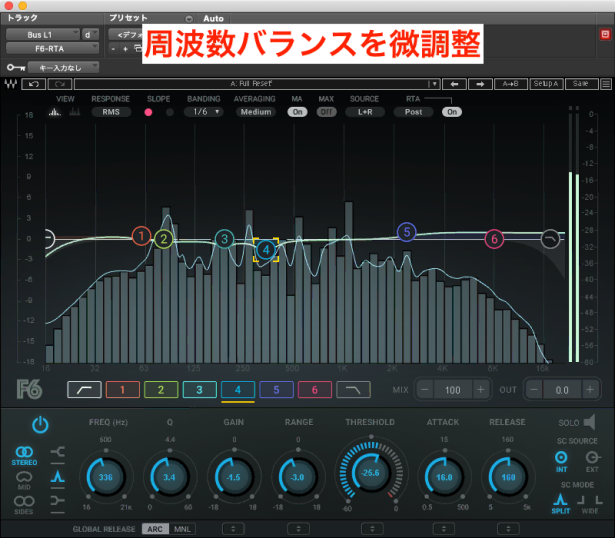Image resolution: width=615 pixels, height=538 pixels.
Task: Select the high-pass filter band tab
Action: point(84,389)
